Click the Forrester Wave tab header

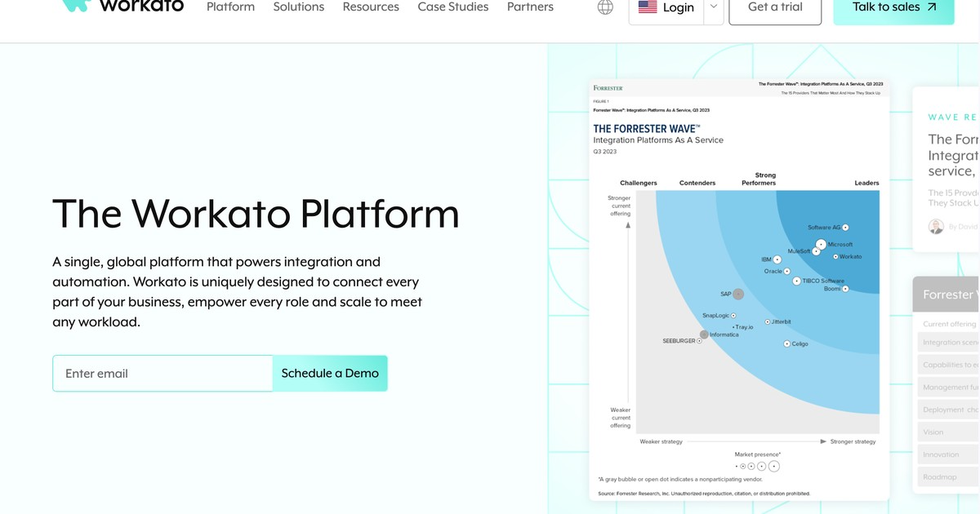tap(947, 295)
